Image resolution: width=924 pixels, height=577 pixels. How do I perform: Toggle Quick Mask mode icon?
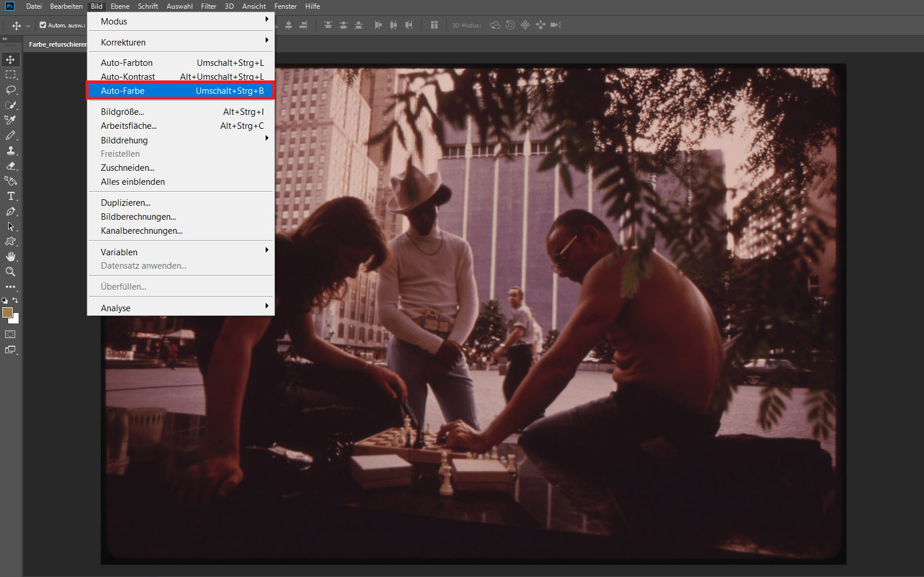(10, 335)
